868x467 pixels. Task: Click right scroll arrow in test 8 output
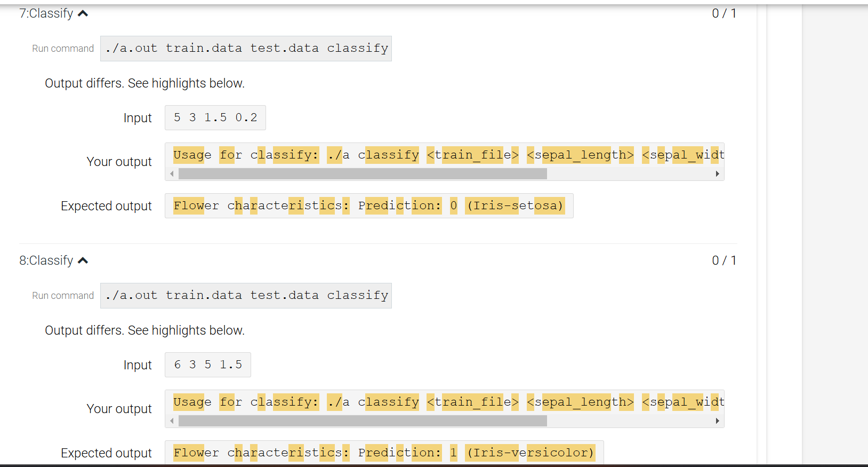(717, 421)
